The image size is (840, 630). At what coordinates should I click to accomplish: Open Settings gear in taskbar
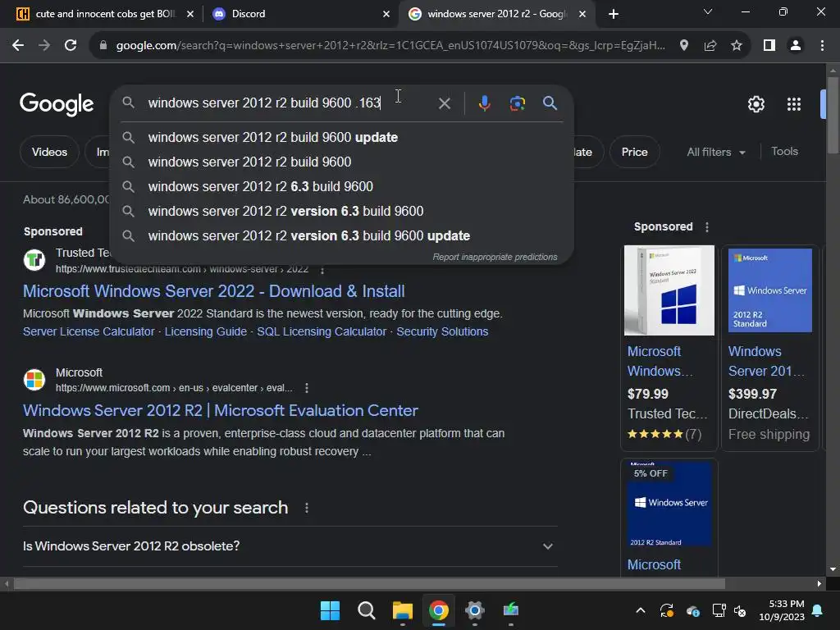[x=475, y=610]
